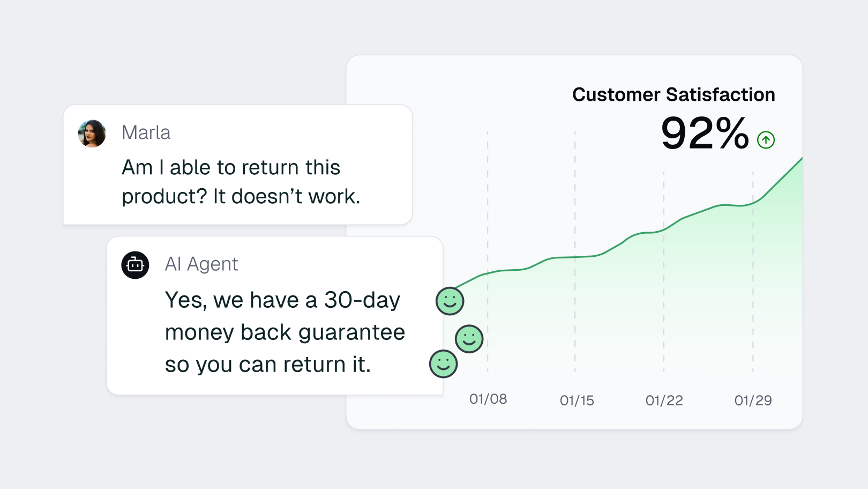Select the 01/08 date on the chart axis
This screenshot has width=868, height=489.
(x=488, y=399)
